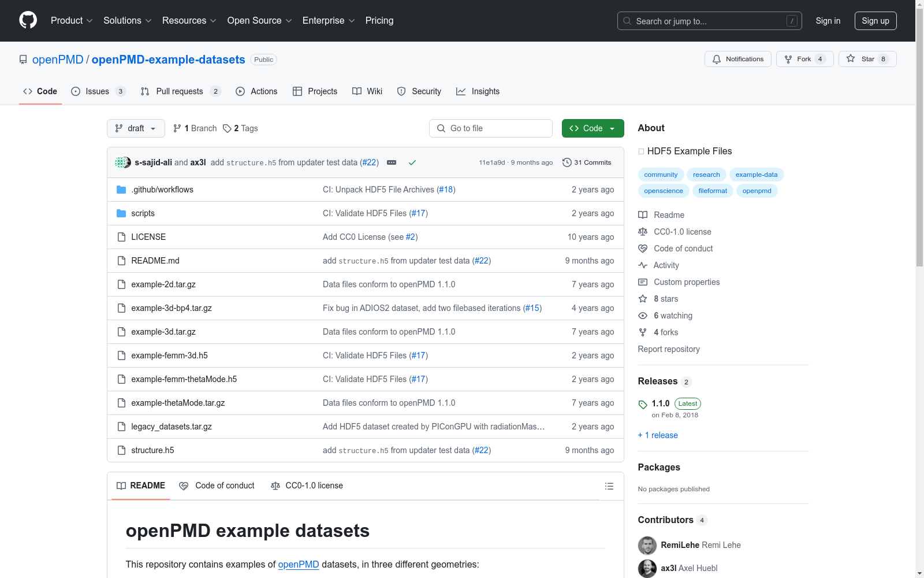Image resolution: width=924 pixels, height=578 pixels.
Task: Click the Sign in link
Action: coord(828,21)
